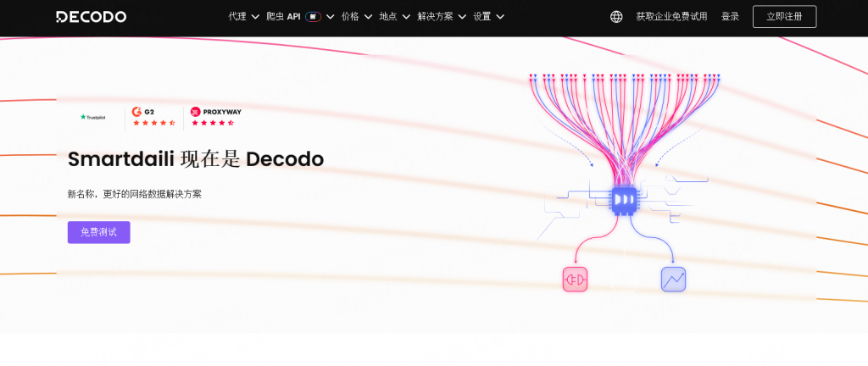Open the 设置 menu
This screenshot has height=366, width=868.
tap(482, 17)
